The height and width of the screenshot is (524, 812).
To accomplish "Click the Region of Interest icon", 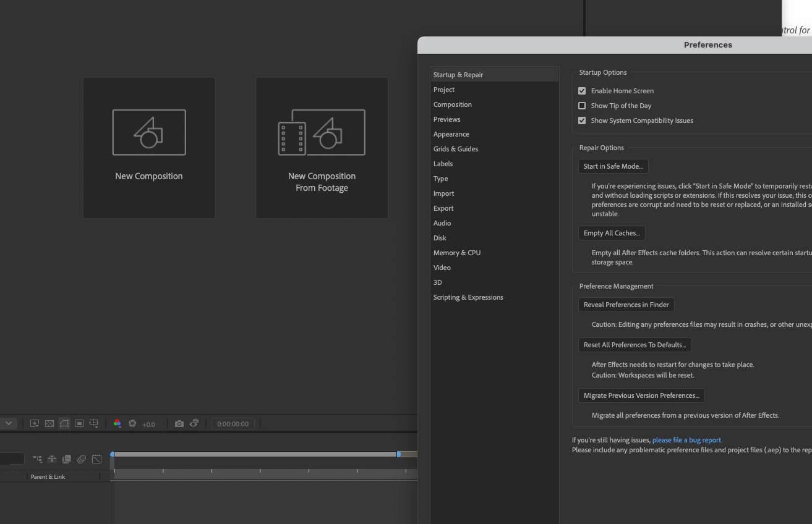I will [79, 423].
